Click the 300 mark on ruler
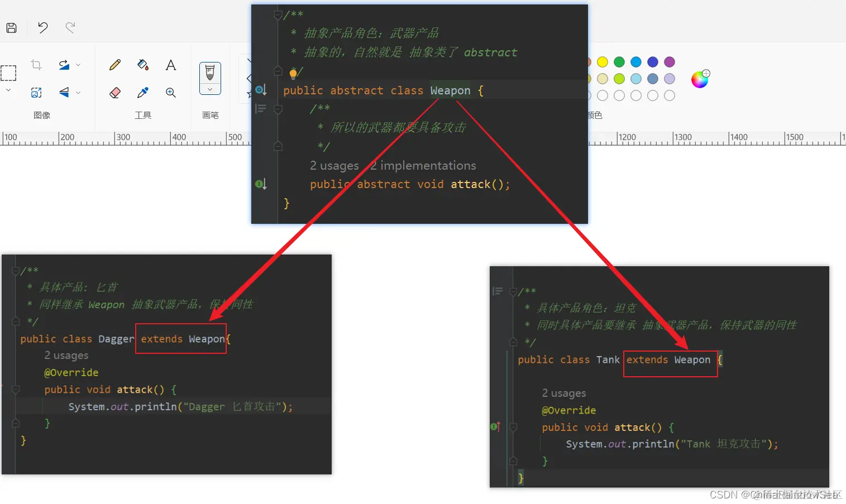This screenshot has width=846, height=504. pos(123,137)
